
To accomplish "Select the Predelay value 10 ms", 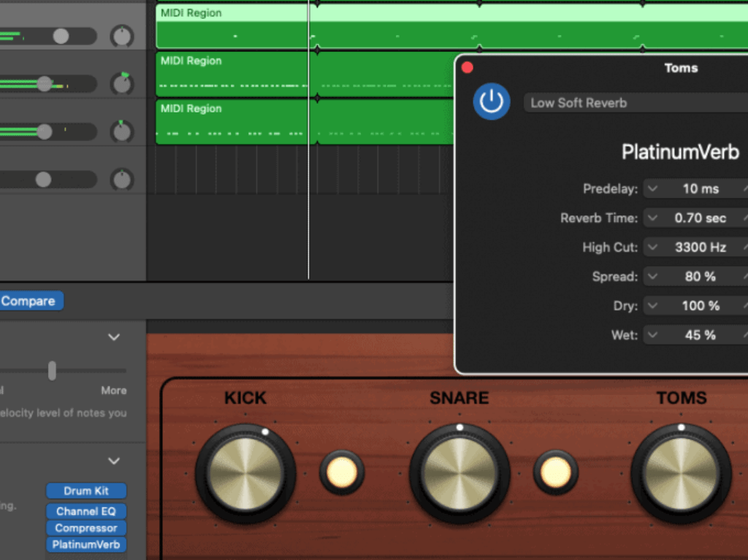I will 701,189.
